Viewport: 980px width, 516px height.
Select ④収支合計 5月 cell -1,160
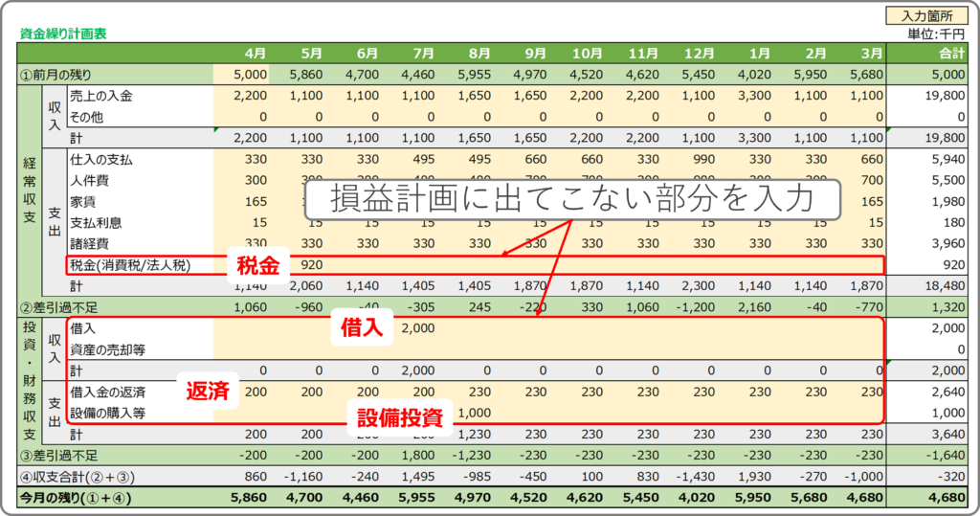pos(303,477)
